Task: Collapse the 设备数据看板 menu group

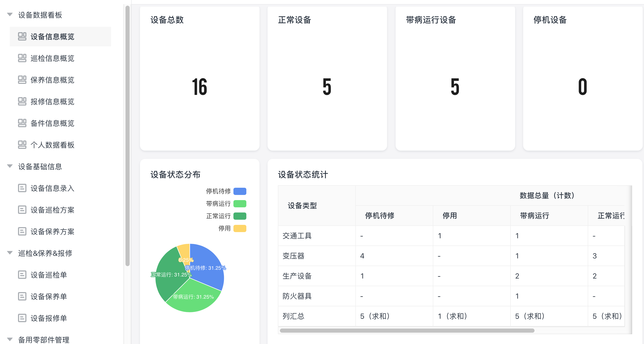Action: point(10,15)
